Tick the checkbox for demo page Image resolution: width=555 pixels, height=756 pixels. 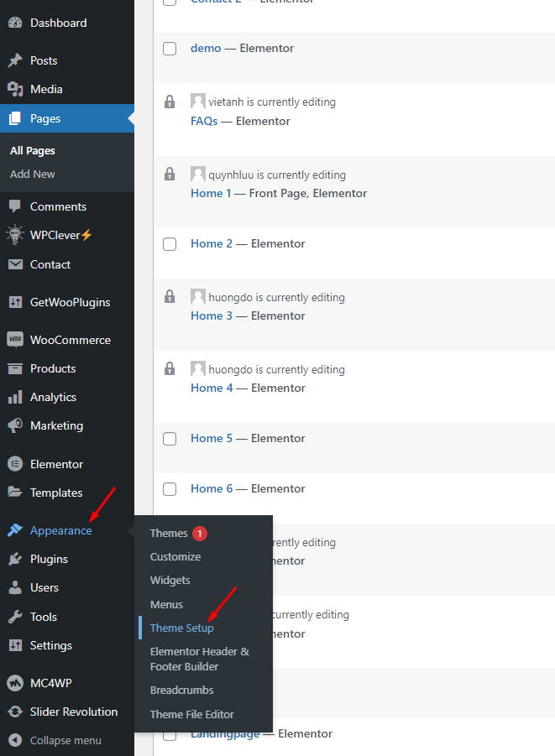[170, 49]
